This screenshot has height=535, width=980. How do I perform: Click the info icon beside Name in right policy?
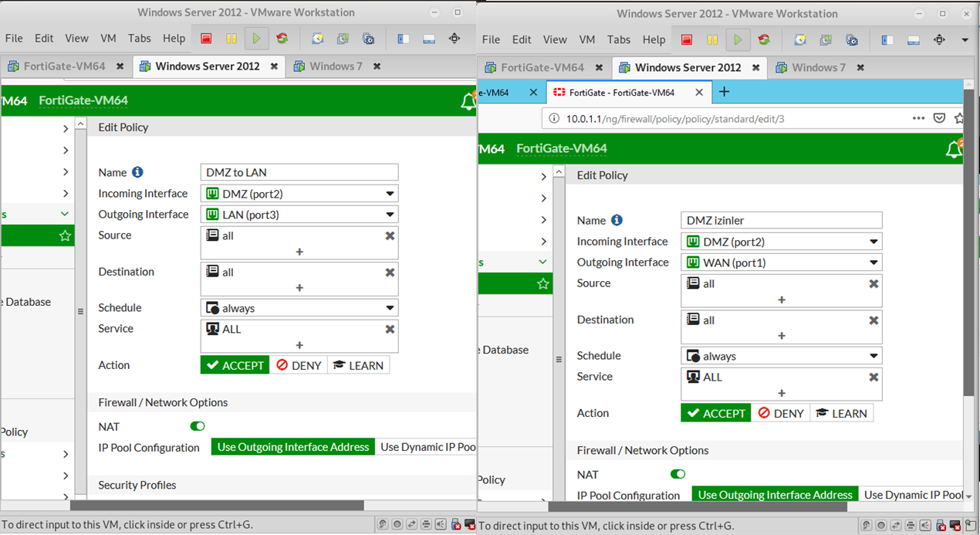pos(617,220)
